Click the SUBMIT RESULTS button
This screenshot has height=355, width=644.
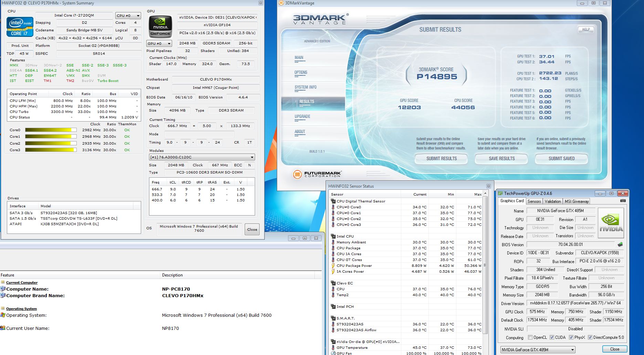(x=441, y=159)
